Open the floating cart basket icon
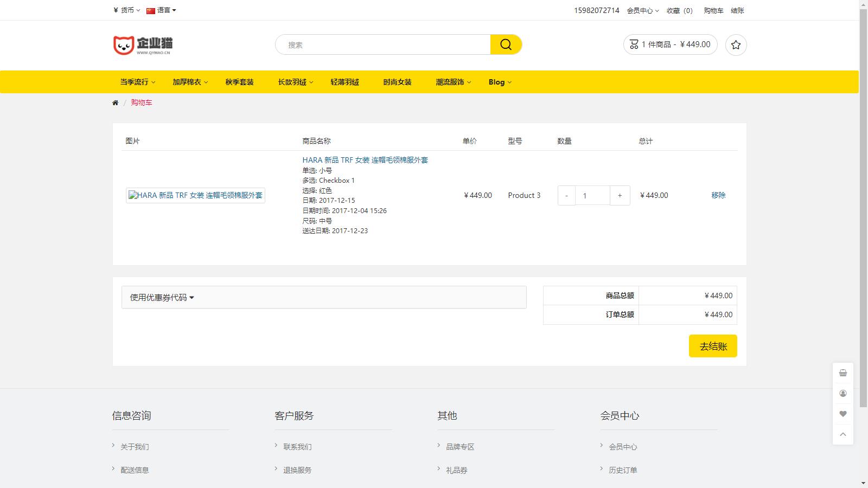The width and height of the screenshot is (868, 488). (x=843, y=373)
